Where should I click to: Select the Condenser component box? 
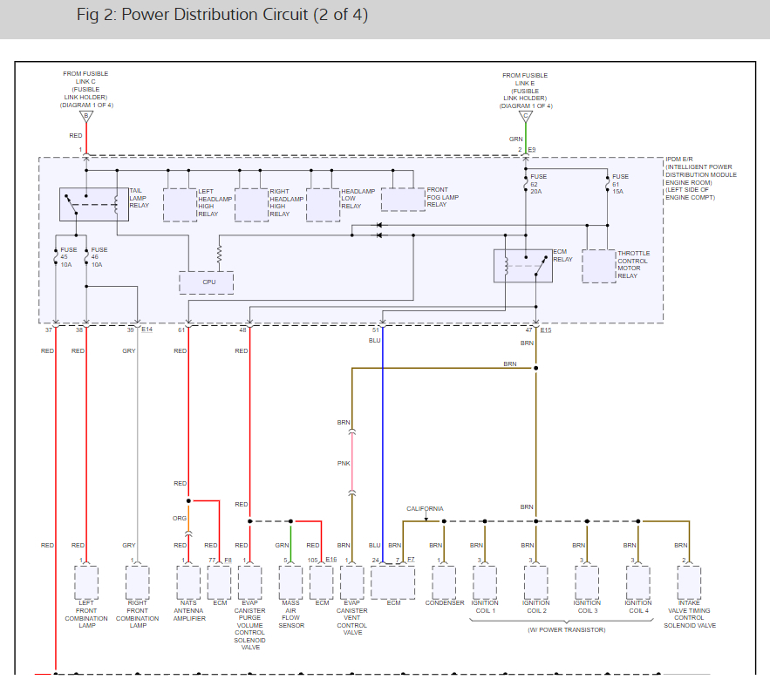(x=444, y=582)
